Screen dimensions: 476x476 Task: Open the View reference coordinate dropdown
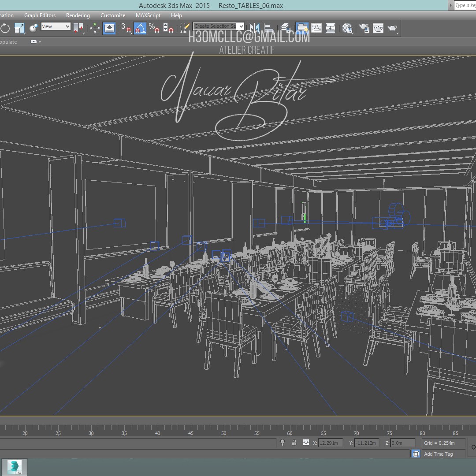click(x=56, y=26)
